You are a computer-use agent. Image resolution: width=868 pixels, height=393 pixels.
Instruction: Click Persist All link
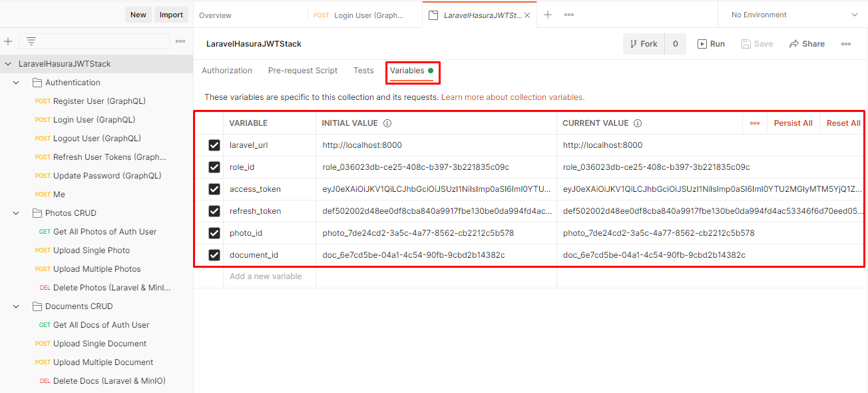pos(793,123)
